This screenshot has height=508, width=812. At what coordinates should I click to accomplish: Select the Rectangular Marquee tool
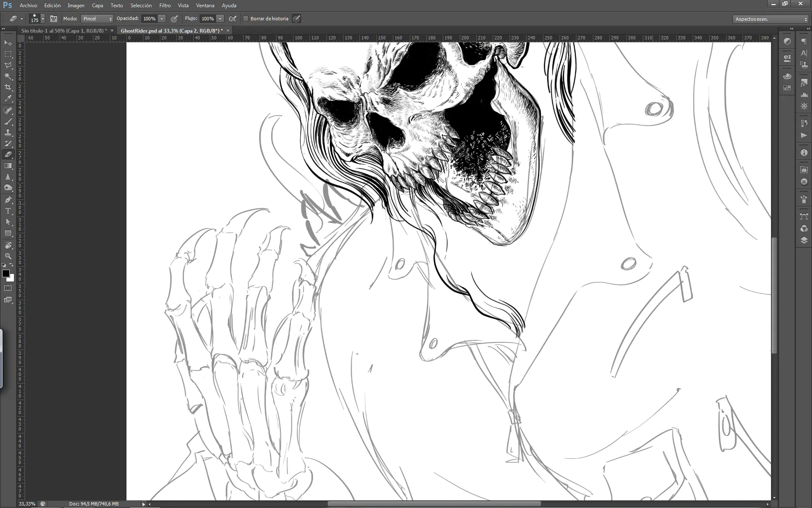coord(8,54)
